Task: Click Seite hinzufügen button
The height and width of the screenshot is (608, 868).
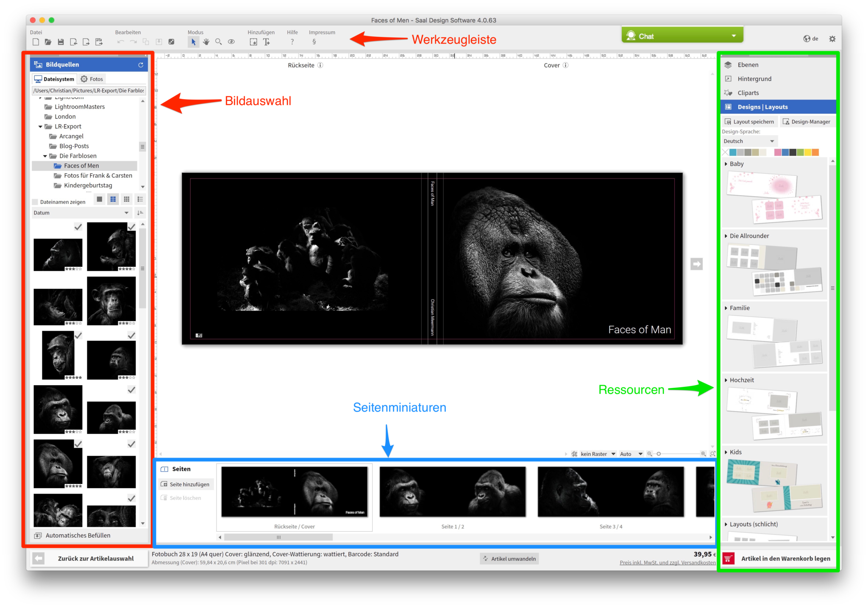Action: [186, 484]
